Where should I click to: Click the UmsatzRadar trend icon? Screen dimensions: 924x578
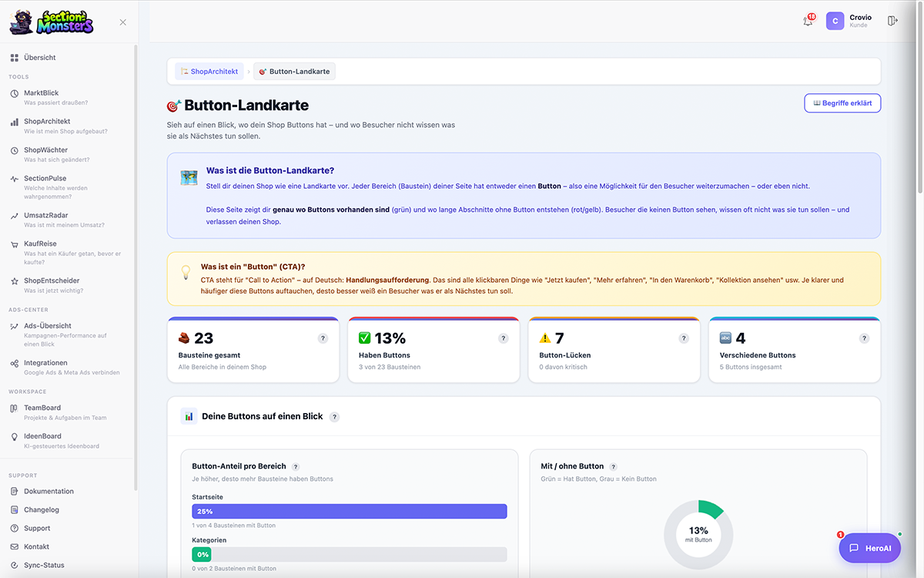click(15, 216)
